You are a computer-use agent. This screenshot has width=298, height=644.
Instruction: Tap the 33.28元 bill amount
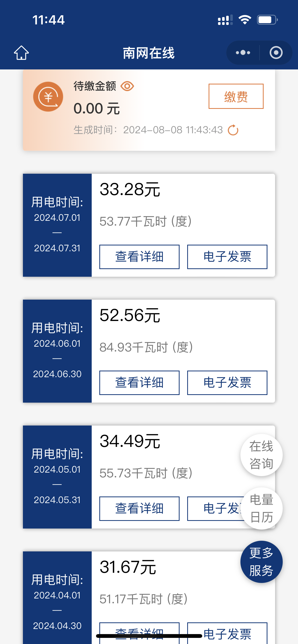click(x=130, y=189)
